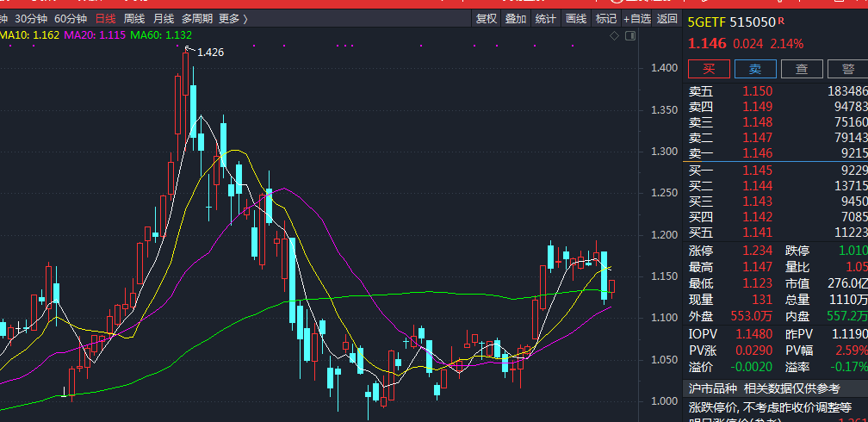
Task: Click the 叠加 overlay button
Action: [x=516, y=19]
